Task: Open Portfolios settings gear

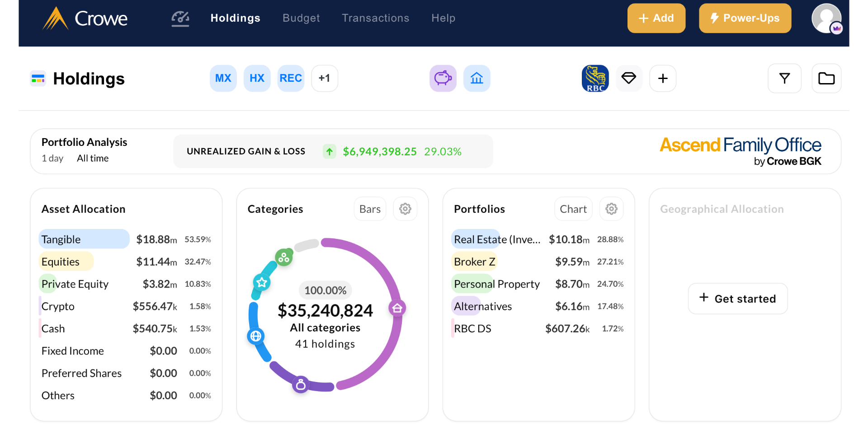Action: click(611, 209)
